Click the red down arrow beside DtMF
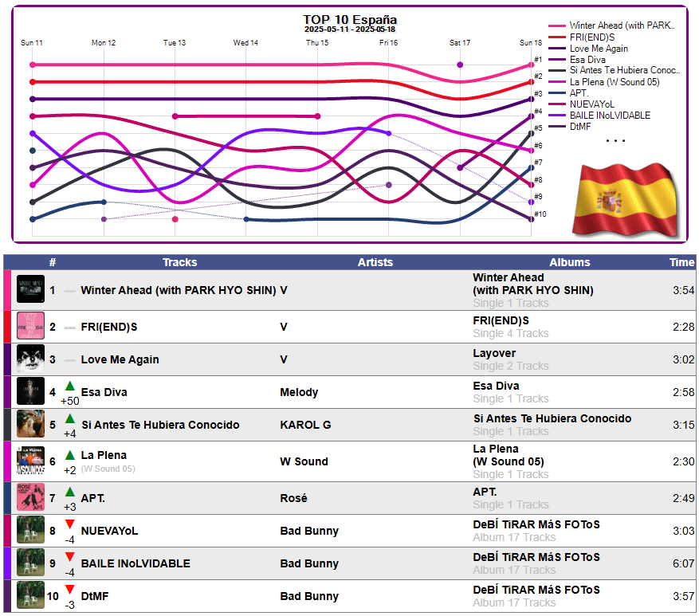 pyautogui.click(x=69, y=589)
